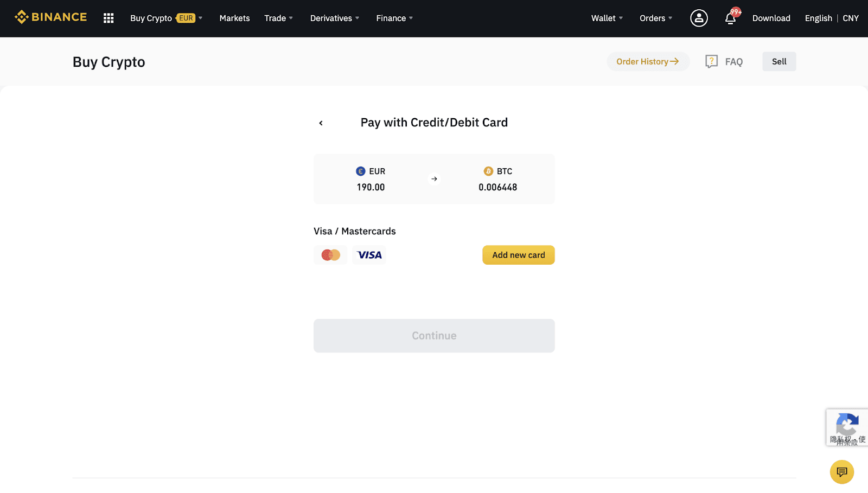This screenshot has width=868, height=493.
Task: Open the FAQ link text
Action: point(733,62)
